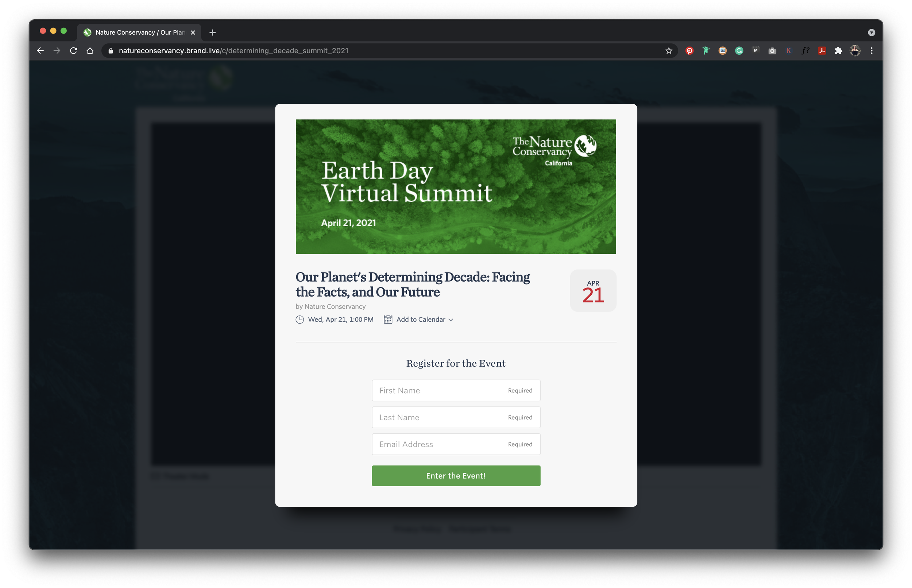
Task: Reload the current page
Action: coord(74,51)
